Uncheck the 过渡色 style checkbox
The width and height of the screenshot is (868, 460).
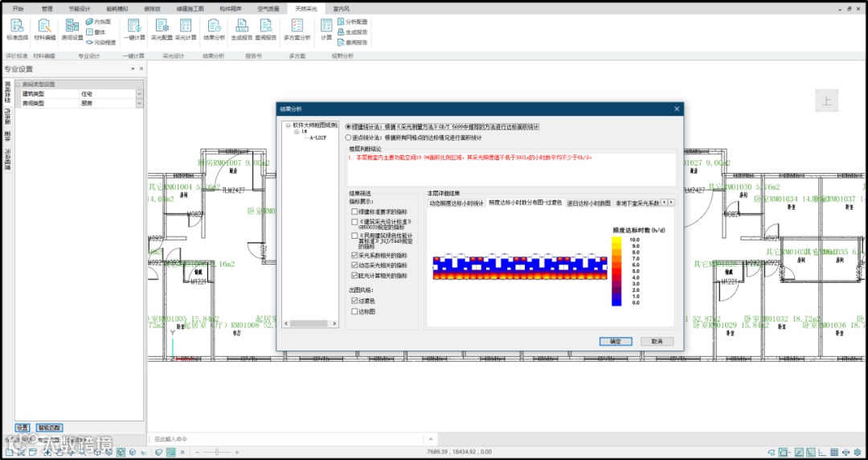(x=355, y=301)
